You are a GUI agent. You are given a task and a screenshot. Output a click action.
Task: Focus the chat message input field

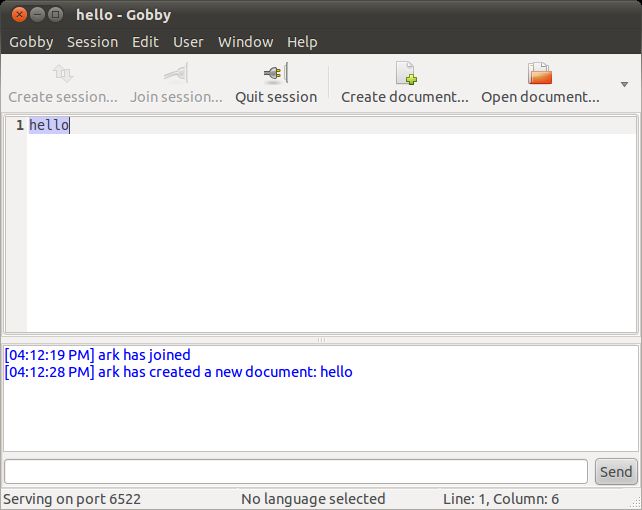coord(296,472)
